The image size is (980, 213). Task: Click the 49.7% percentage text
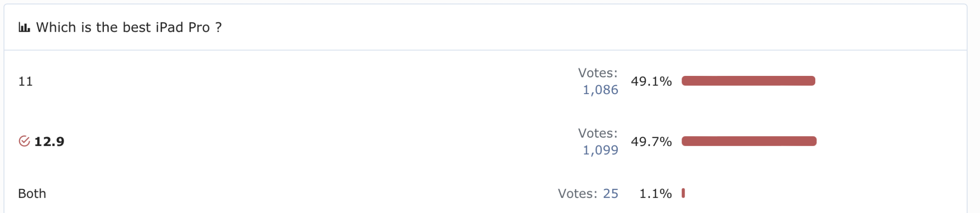point(651,142)
